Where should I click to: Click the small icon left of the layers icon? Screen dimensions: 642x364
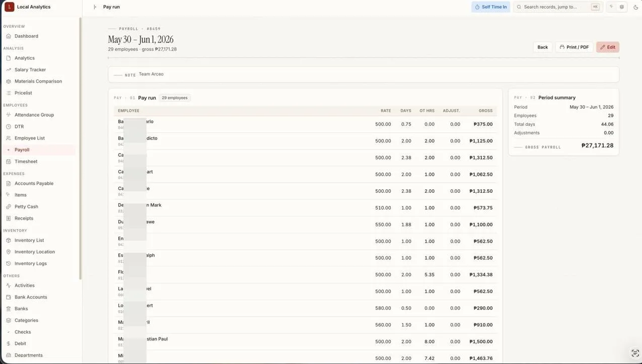coord(611,7)
